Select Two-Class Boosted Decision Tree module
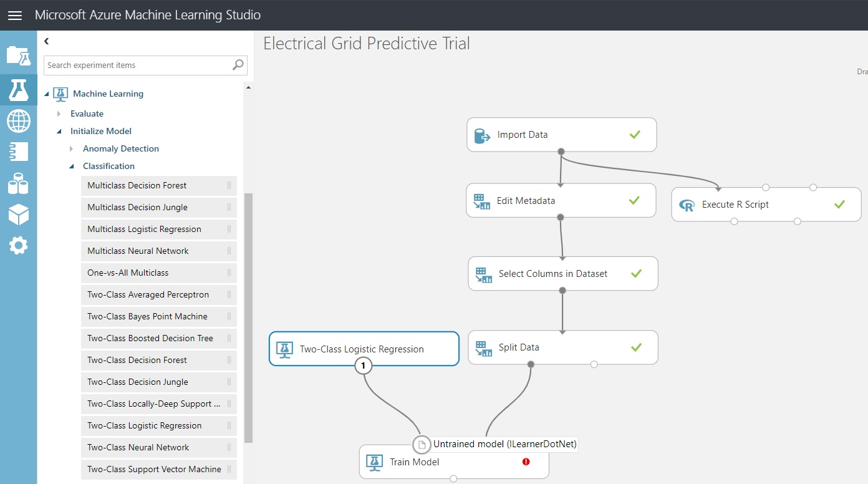868x484 pixels. click(159, 338)
